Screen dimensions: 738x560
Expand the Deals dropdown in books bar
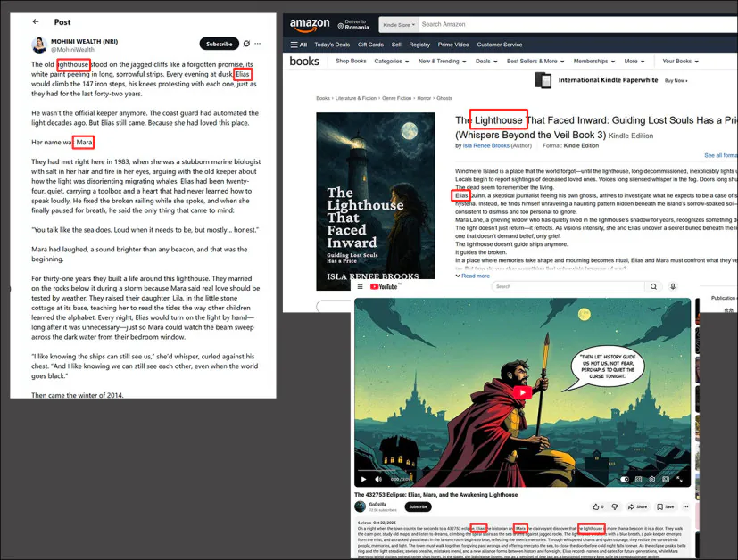pos(486,62)
